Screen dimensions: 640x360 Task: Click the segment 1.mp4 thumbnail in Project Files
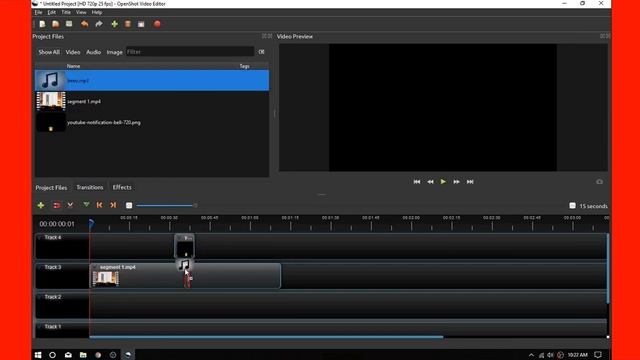[x=51, y=101]
